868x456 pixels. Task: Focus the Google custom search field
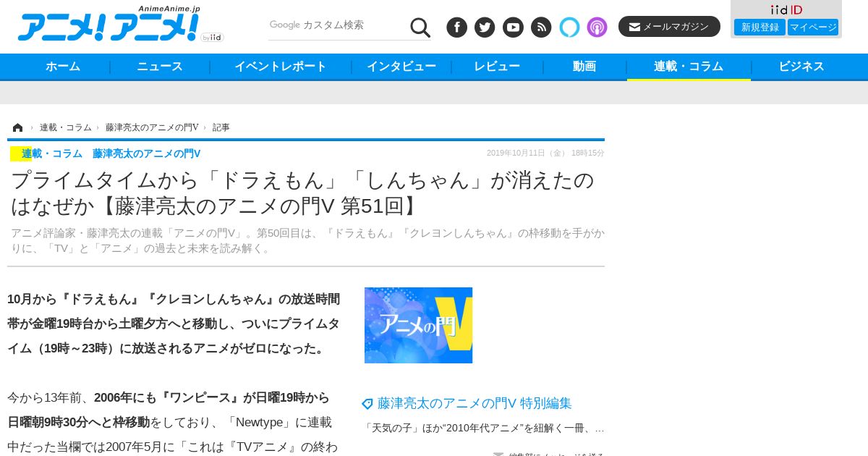tap(337, 25)
